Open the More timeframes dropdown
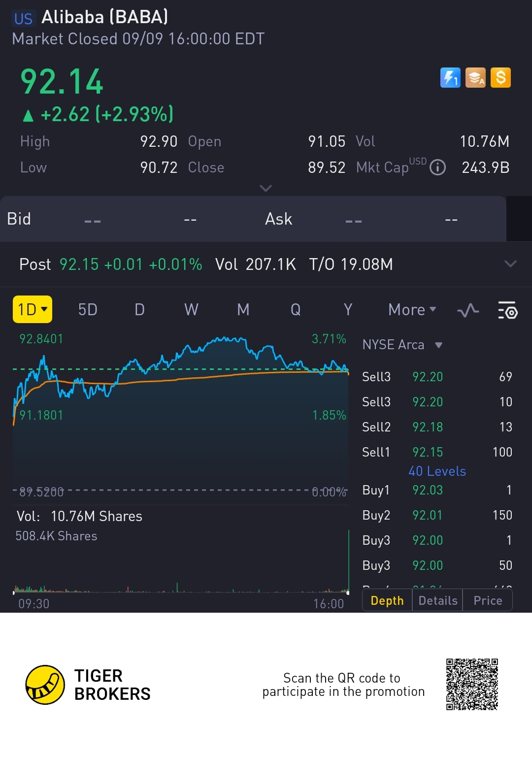The width and height of the screenshot is (532, 757). 412,310
